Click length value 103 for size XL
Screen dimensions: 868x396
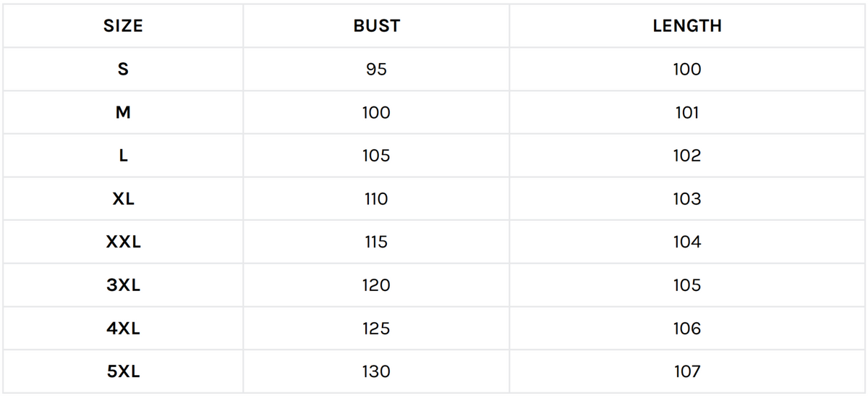point(686,199)
